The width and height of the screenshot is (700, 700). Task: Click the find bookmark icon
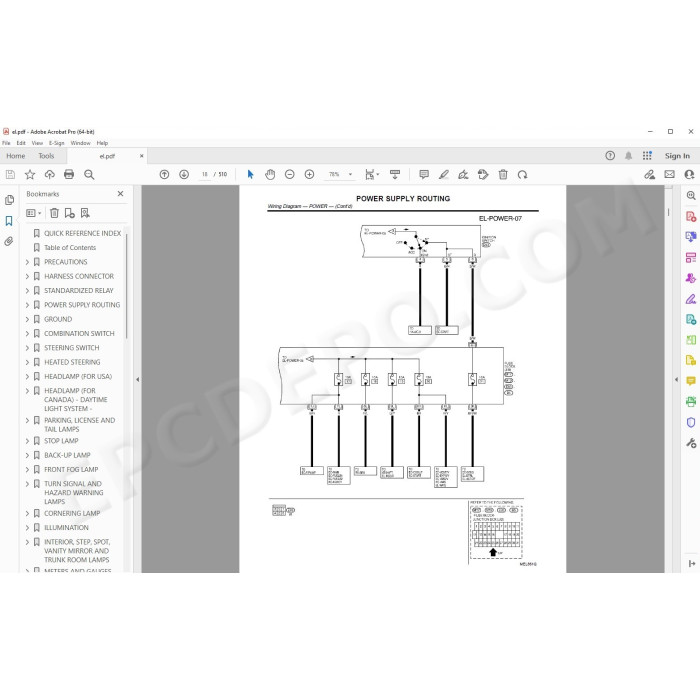[x=85, y=213]
